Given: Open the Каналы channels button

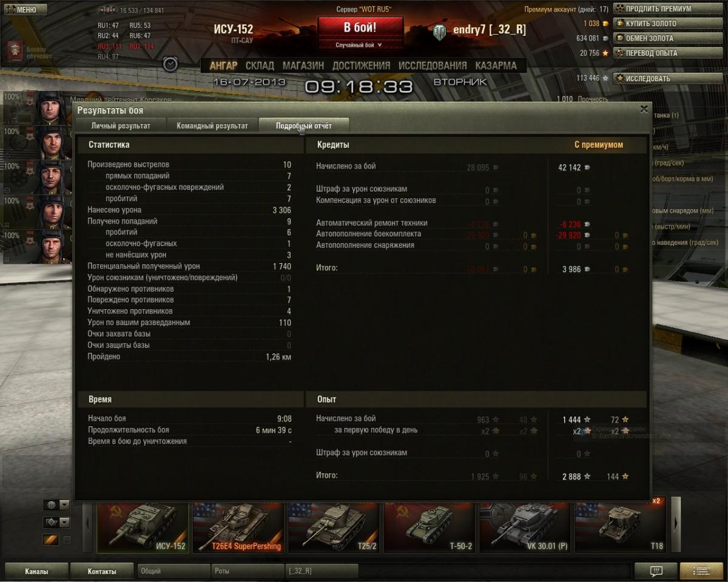Looking at the screenshot, I should 36,571.
